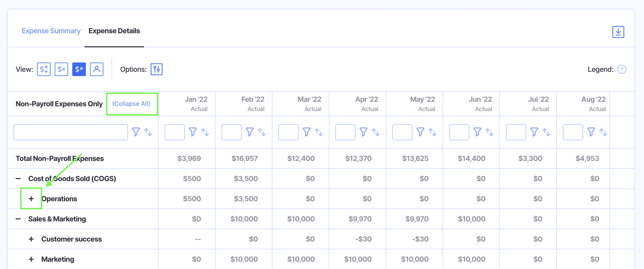Screen dimensions: 644x269
Task: Click the filter icon in Jan '22 column
Action: tap(193, 132)
